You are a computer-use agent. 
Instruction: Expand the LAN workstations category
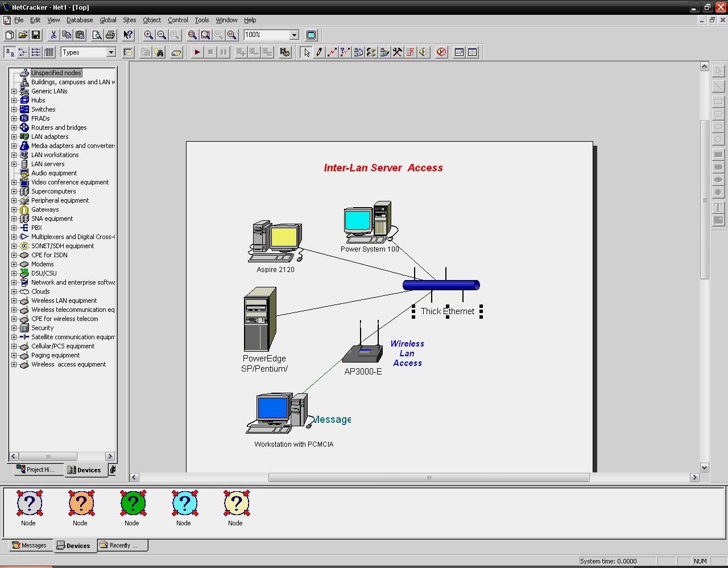[x=14, y=155]
